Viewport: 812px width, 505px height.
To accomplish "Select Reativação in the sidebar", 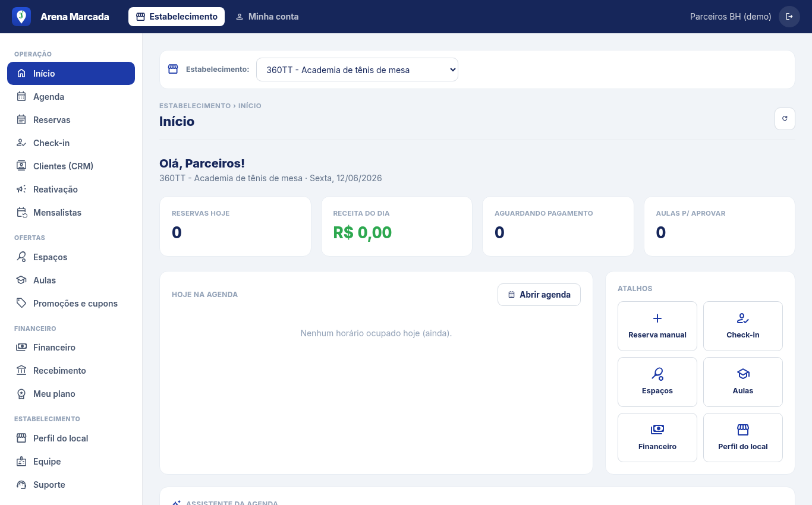I will 71,190.
